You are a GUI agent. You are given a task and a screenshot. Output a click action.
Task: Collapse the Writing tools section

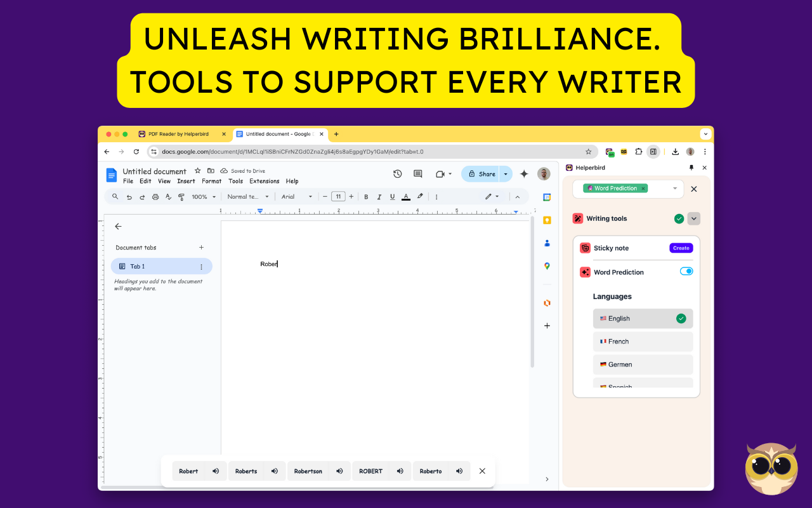pyautogui.click(x=693, y=218)
